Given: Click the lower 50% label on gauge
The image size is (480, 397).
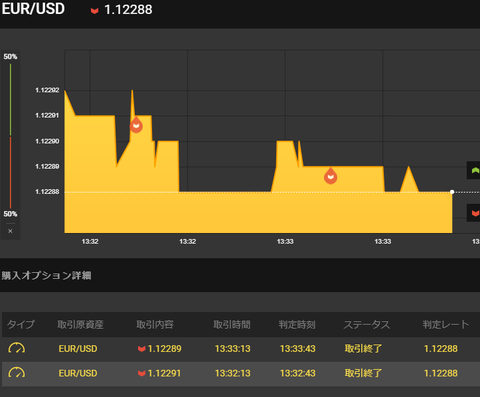Looking at the screenshot, I should (x=10, y=214).
